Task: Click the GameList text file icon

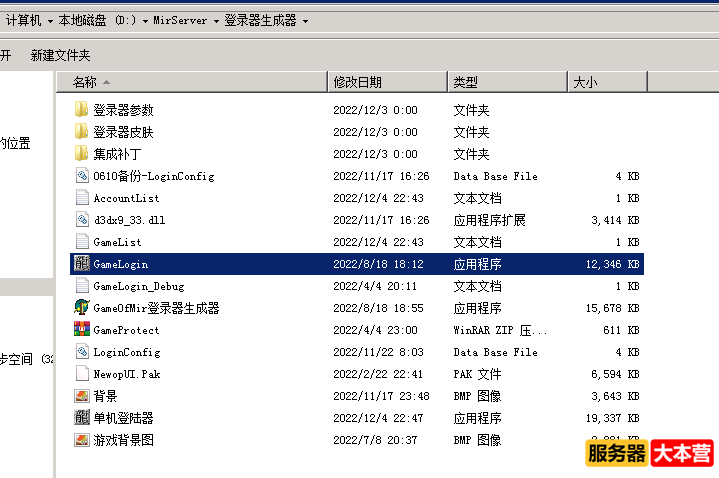Action: pos(82,242)
